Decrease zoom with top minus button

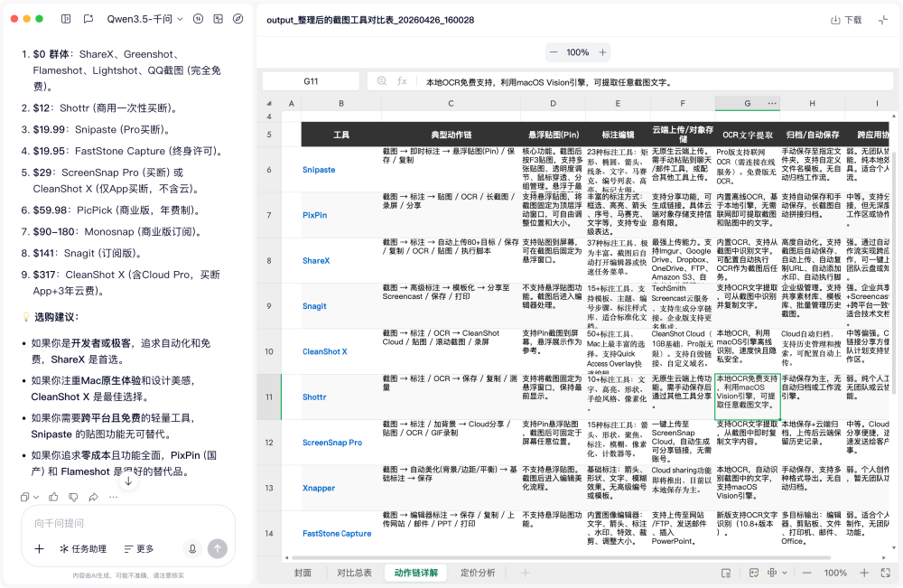554,52
